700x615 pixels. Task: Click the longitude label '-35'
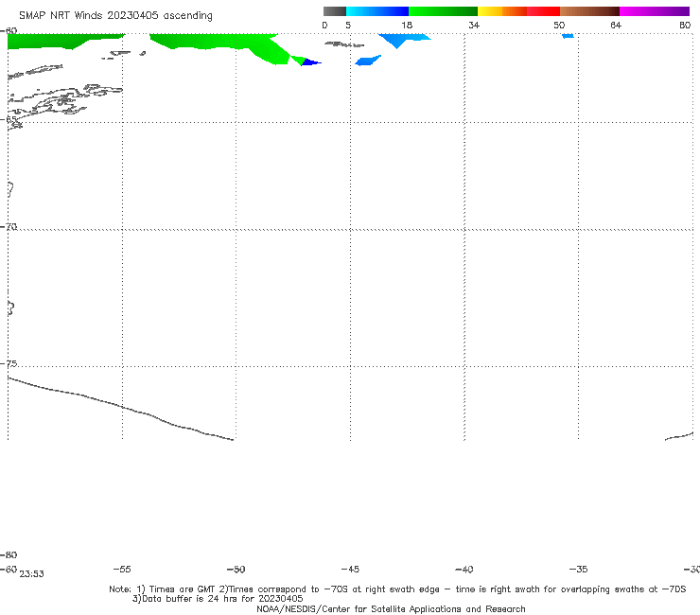(578, 569)
